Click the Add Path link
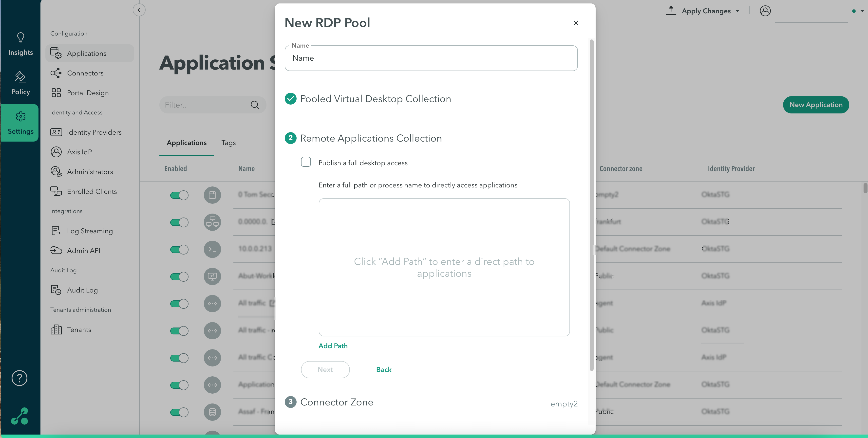This screenshot has height=438, width=868. [x=333, y=346]
